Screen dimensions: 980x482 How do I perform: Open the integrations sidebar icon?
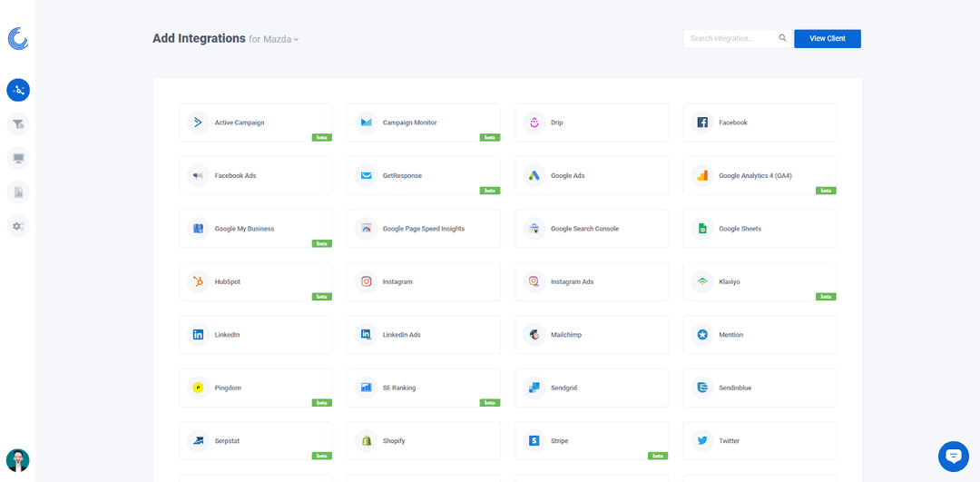coord(18,91)
